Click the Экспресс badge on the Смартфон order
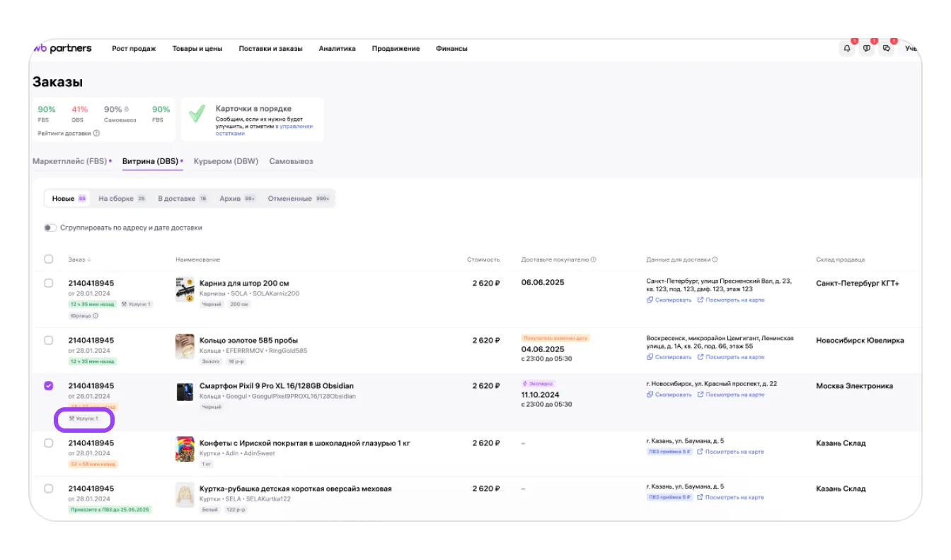Screen dimensions: 951x560 click(540, 384)
